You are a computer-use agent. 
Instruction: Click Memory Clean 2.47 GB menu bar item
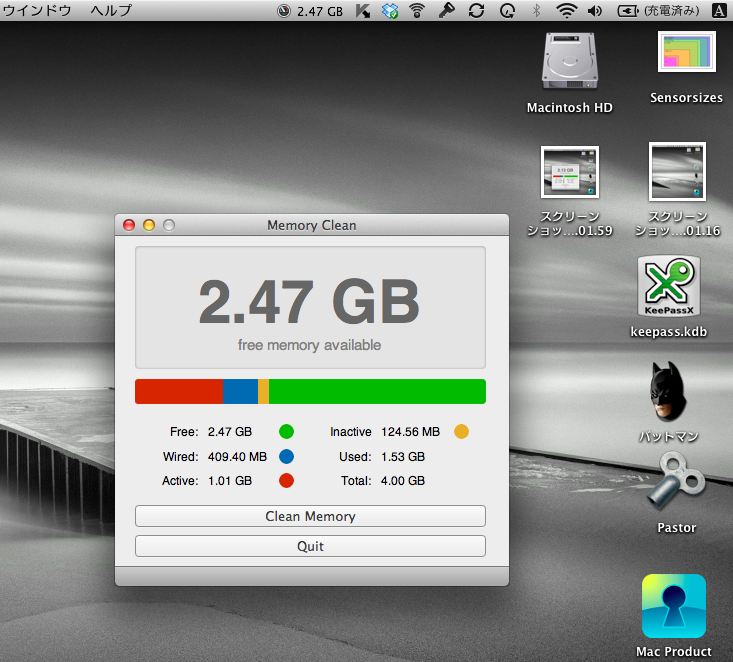coord(310,11)
